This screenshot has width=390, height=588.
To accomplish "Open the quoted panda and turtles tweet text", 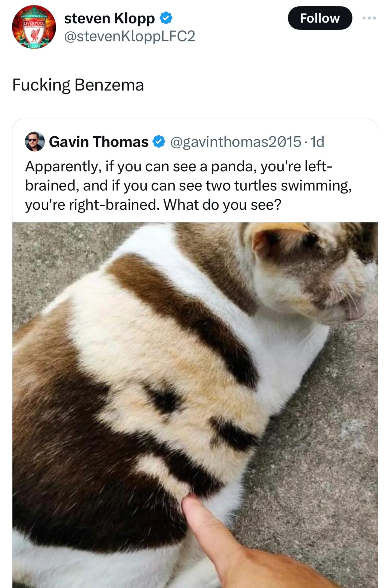I will click(188, 185).
